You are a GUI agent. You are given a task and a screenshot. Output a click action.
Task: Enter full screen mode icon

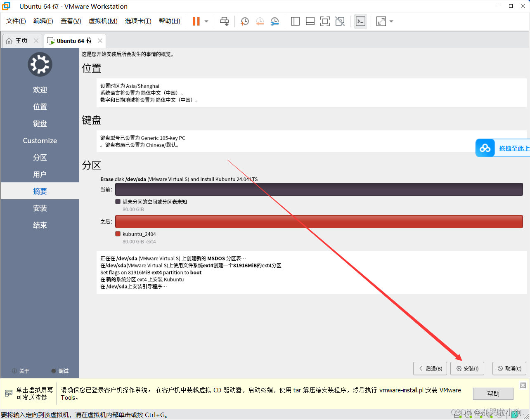(325, 21)
